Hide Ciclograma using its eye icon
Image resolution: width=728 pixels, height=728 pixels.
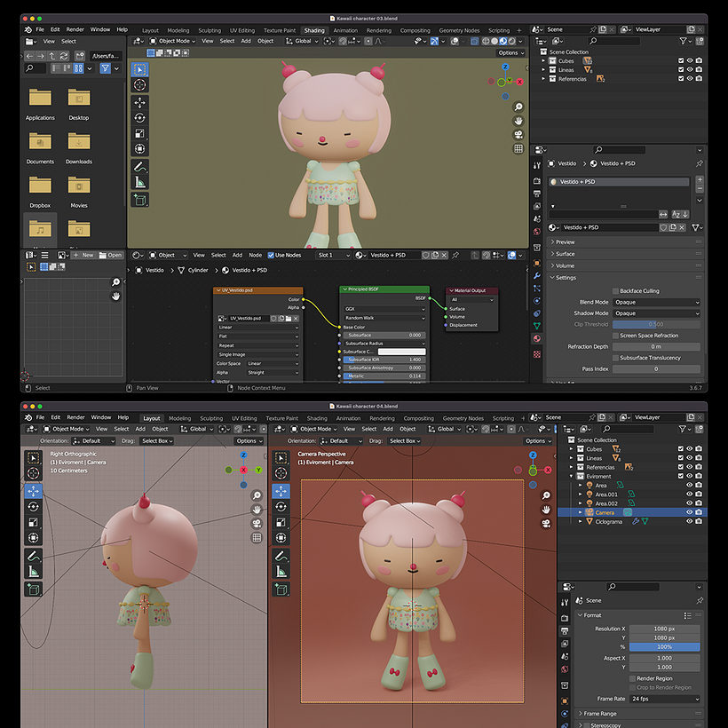pos(689,521)
